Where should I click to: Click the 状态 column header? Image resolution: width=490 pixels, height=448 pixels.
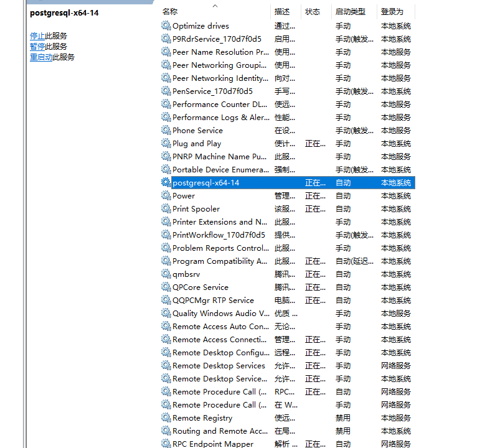(x=313, y=12)
